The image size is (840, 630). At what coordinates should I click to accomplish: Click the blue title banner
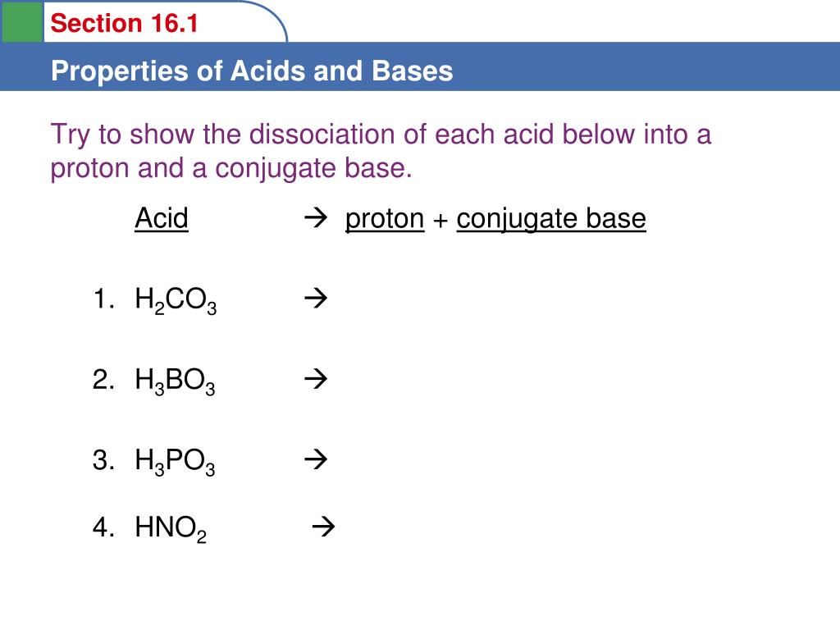point(420,66)
